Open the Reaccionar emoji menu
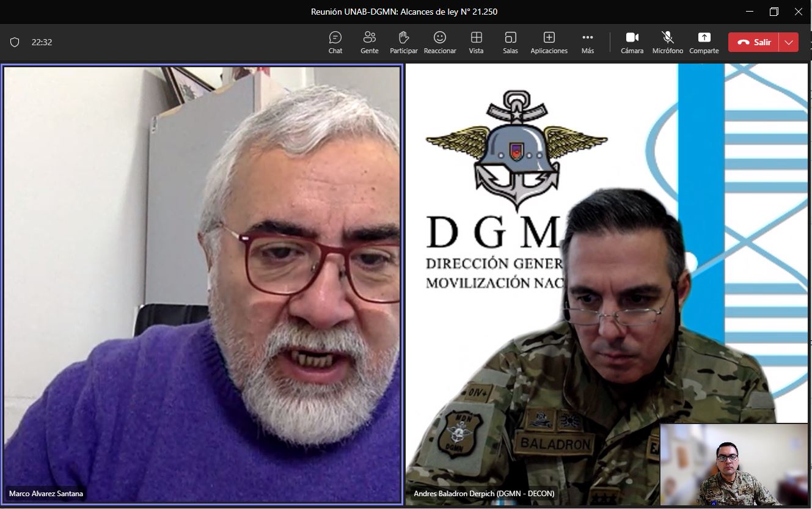 (x=439, y=42)
